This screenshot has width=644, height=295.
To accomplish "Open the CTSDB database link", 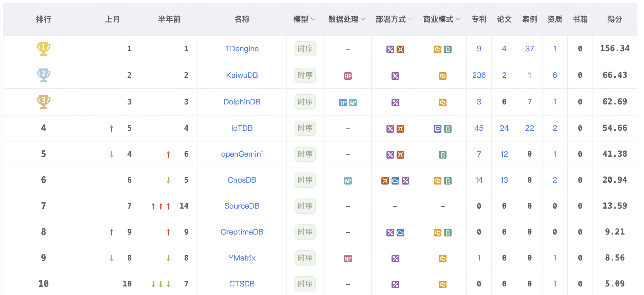I will (x=242, y=284).
